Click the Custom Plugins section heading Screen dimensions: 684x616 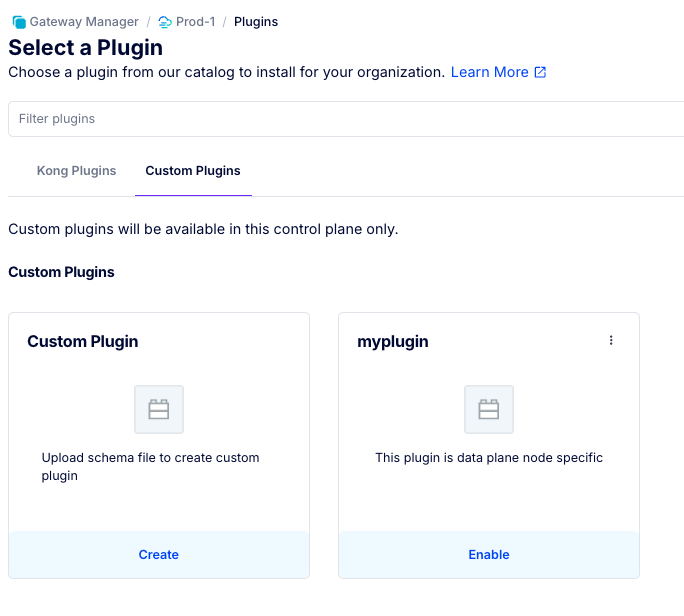(61, 272)
